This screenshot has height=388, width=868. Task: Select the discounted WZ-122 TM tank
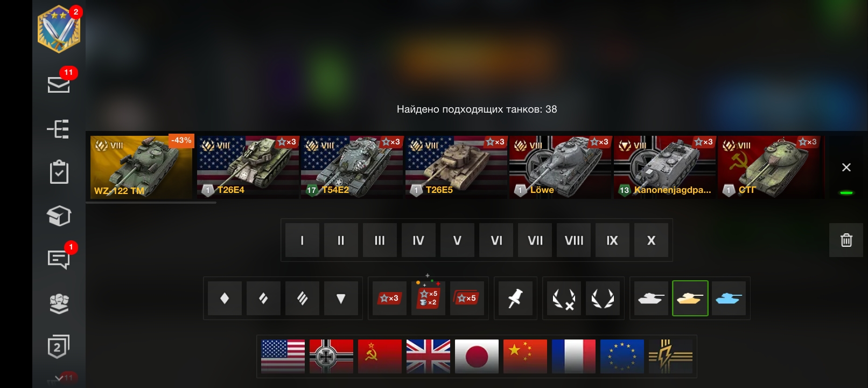tap(142, 167)
